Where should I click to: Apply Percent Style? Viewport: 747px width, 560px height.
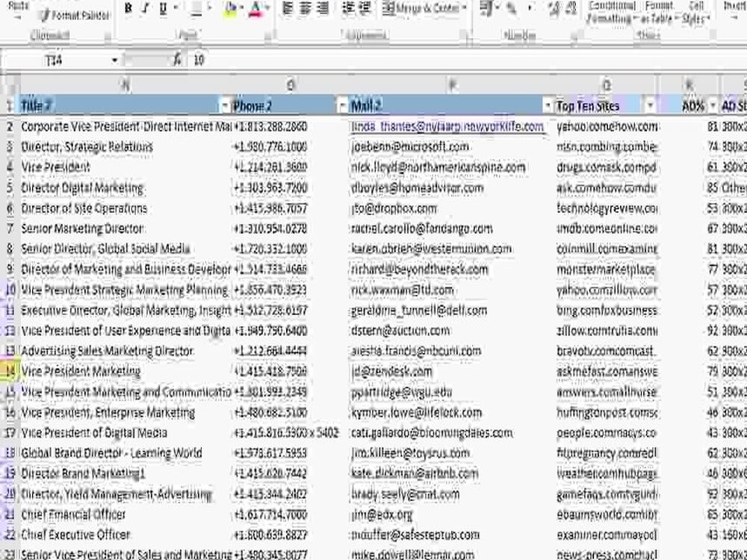pos(512,8)
